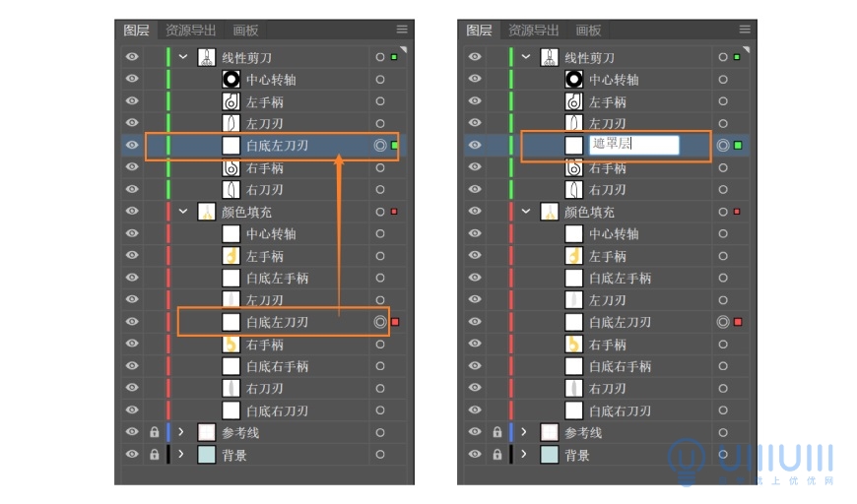
Task: Click the lock icon on 背景 in right panel
Action: [496, 455]
